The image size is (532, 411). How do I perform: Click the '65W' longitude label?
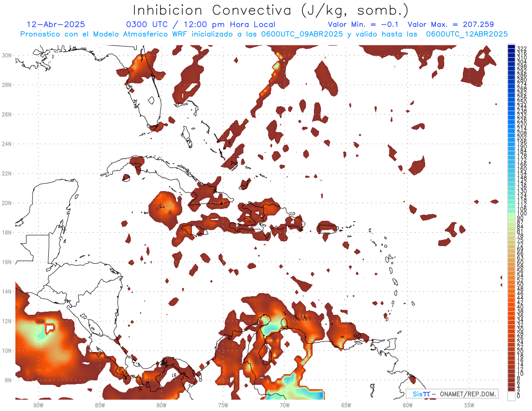point(346,405)
